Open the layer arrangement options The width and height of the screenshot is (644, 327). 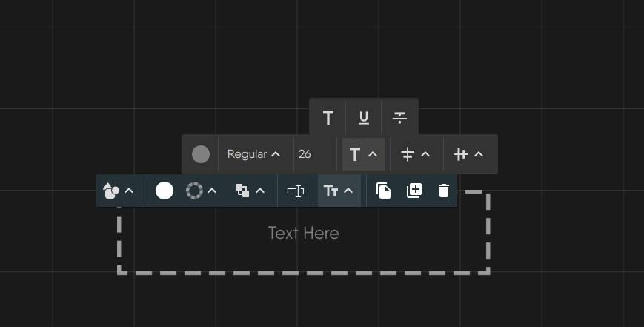pos(250,191)
